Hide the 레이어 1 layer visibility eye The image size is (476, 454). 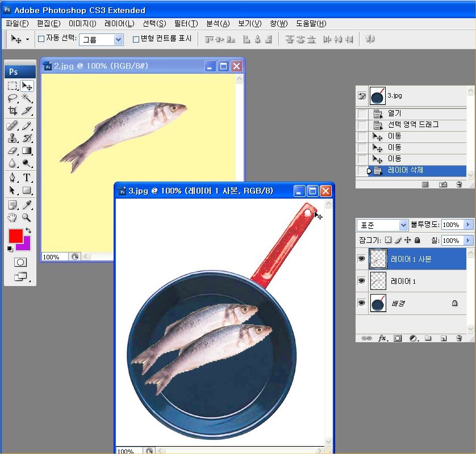tap(361, 281)
